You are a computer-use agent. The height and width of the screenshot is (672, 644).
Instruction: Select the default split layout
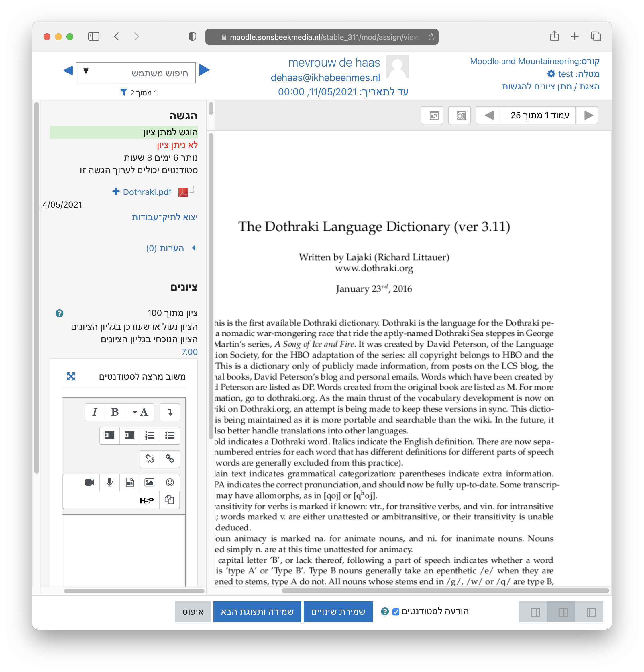[561, 612]
